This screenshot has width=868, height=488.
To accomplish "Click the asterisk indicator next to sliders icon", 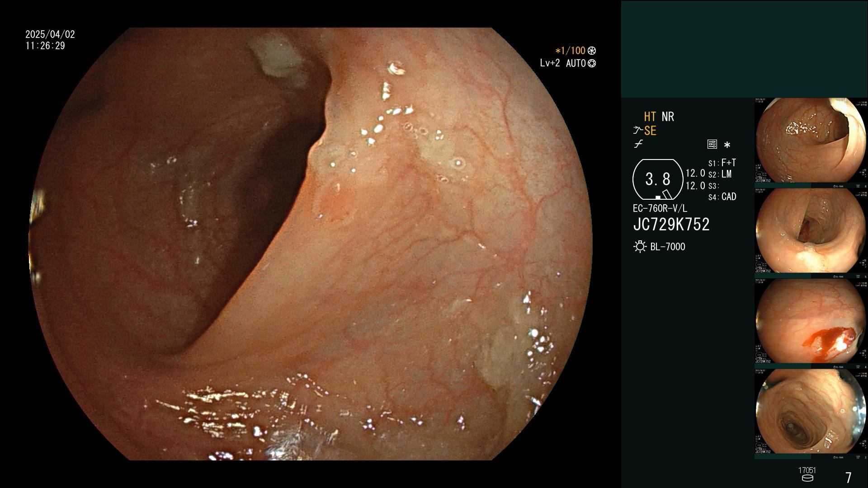I will click(x=727, y=145).
